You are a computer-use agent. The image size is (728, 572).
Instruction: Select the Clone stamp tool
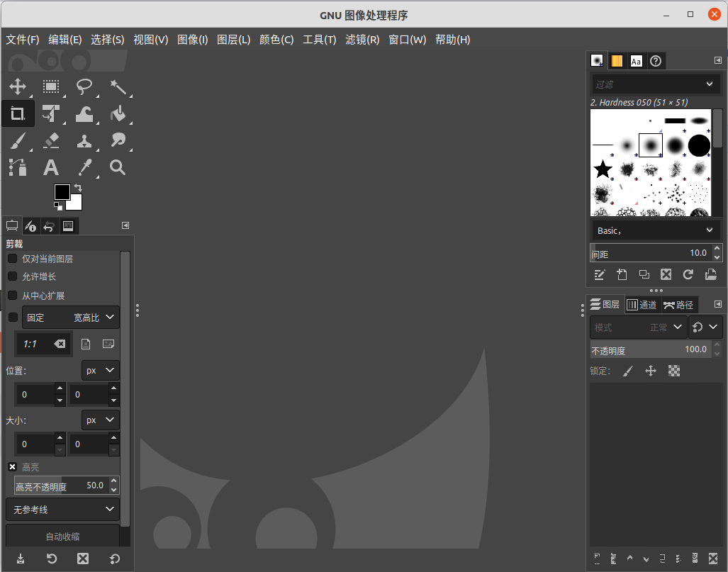point(84,140)
